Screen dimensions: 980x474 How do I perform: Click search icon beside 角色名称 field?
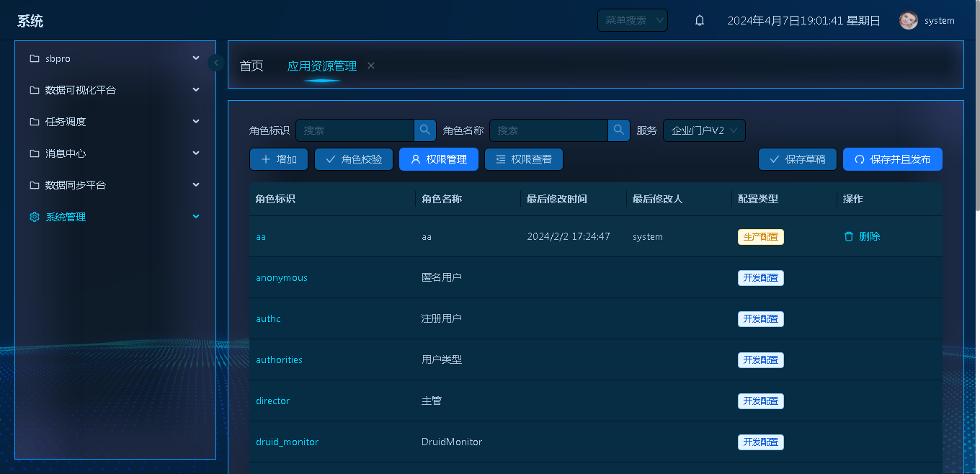click(619, 130)
